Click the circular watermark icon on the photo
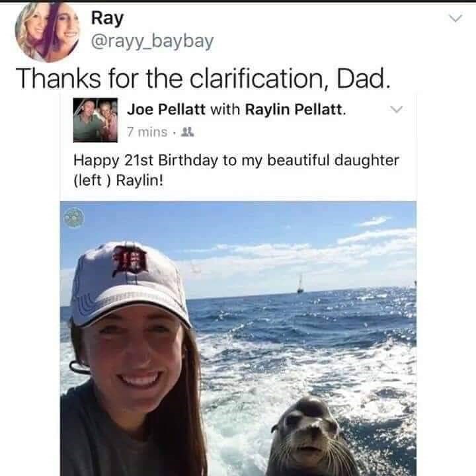The image size is (476, 476). (x=74, y=218)
